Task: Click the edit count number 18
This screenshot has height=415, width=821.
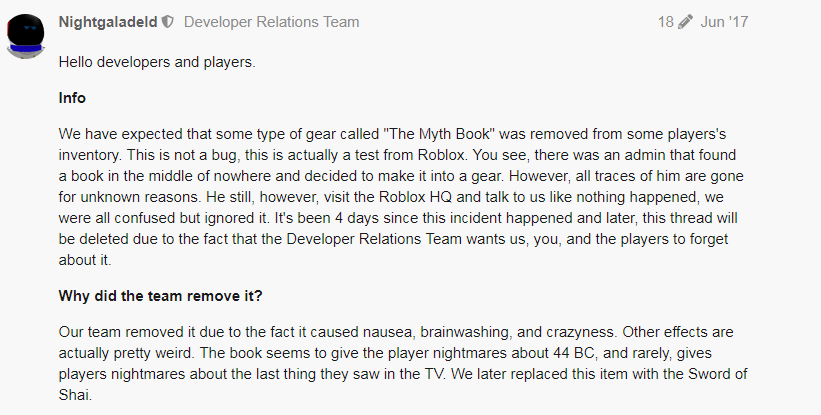Action: (x=666, y=22)
